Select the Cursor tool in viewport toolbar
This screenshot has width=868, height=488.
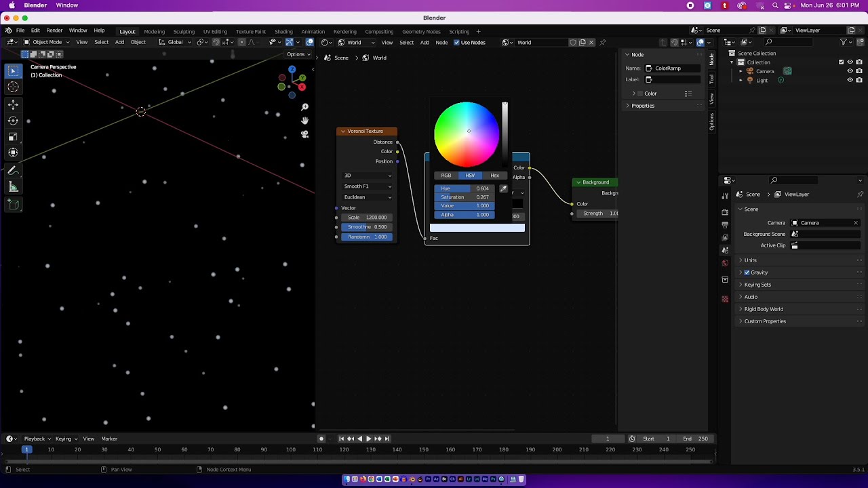tap(13, 87)
